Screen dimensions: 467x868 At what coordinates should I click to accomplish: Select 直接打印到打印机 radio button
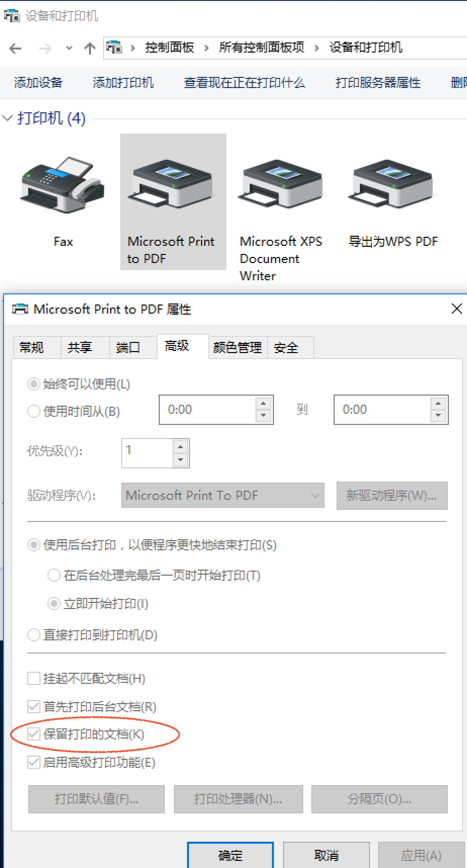pyautogui.click(x=34, y=635)
